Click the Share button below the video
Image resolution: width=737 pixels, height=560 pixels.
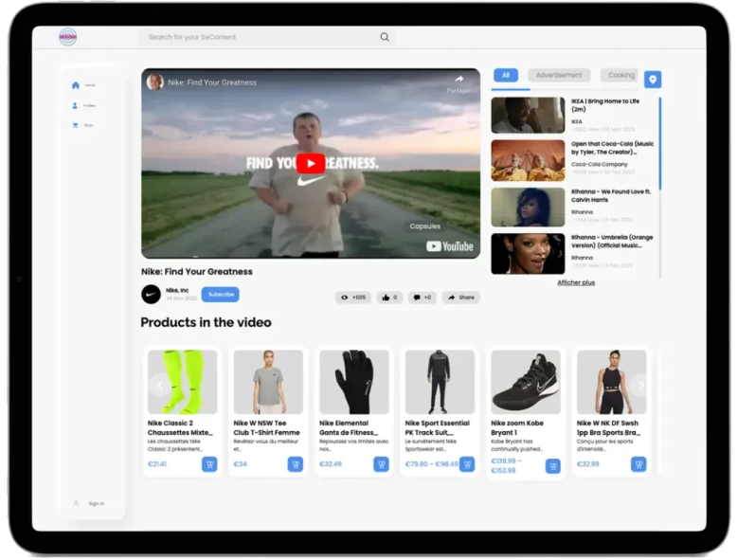(461, 298)
